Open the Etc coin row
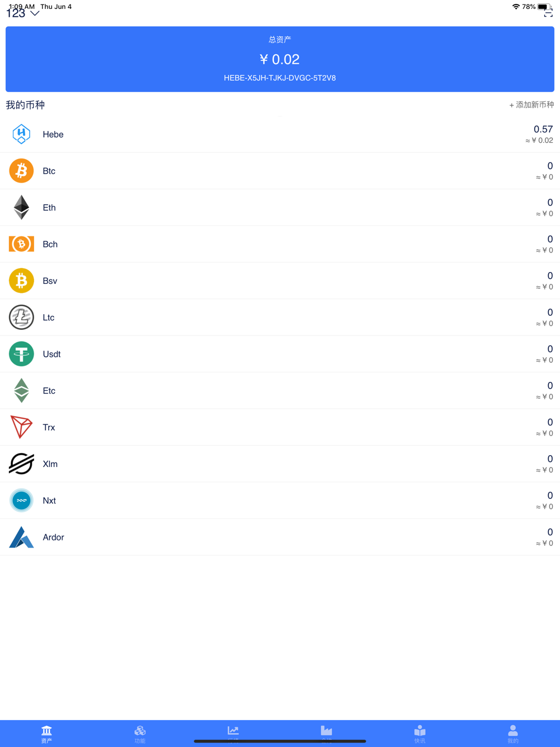The height and width of the screenshot is (747, 560). [x=280, y=391]
